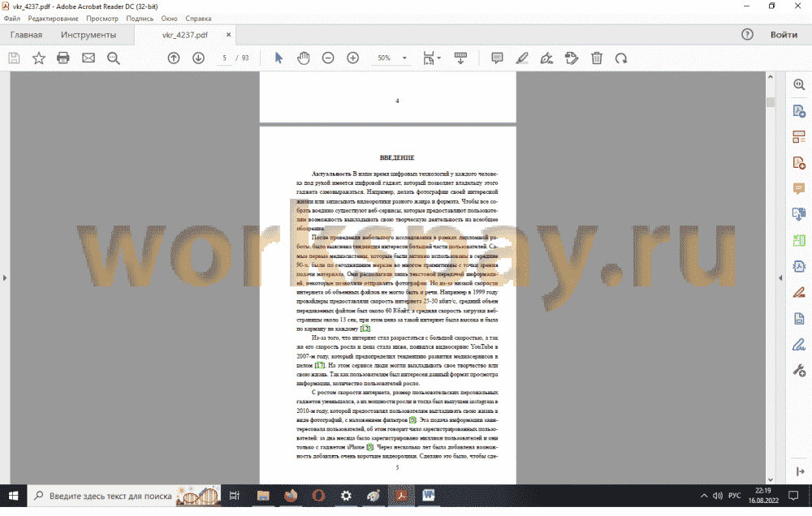Switch to the Инструменты tab
This screenshot has height=516, width=812.
(89, 35)
